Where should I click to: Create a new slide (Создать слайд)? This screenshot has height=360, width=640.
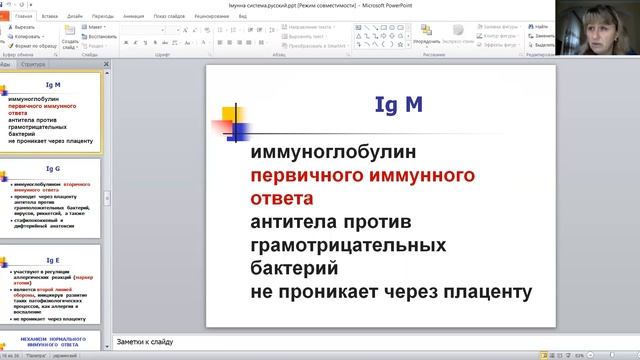pos(70,37)
